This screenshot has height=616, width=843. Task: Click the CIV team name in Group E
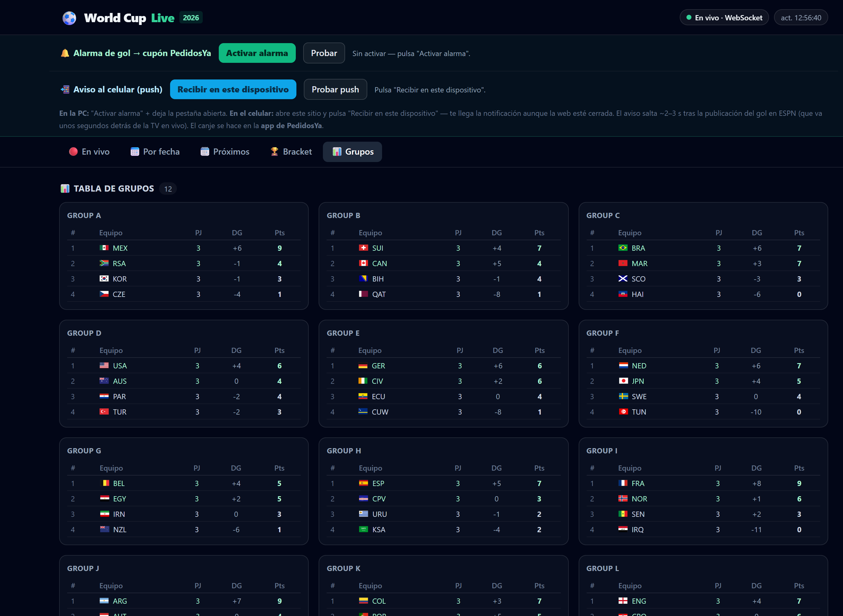pyautogui.click(x=377, y=381)
